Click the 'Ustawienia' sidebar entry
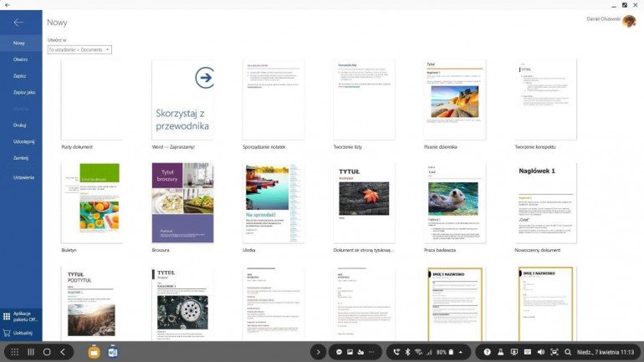 point(23,177)
